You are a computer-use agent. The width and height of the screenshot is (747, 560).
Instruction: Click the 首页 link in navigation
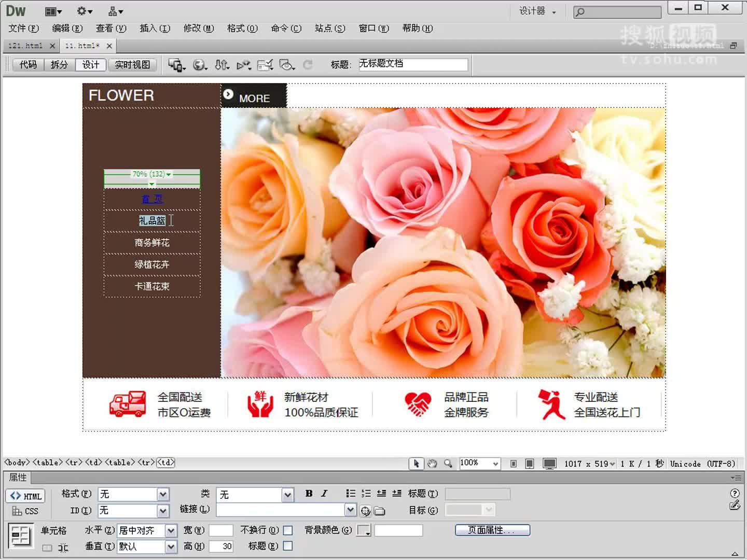point(152,199)
